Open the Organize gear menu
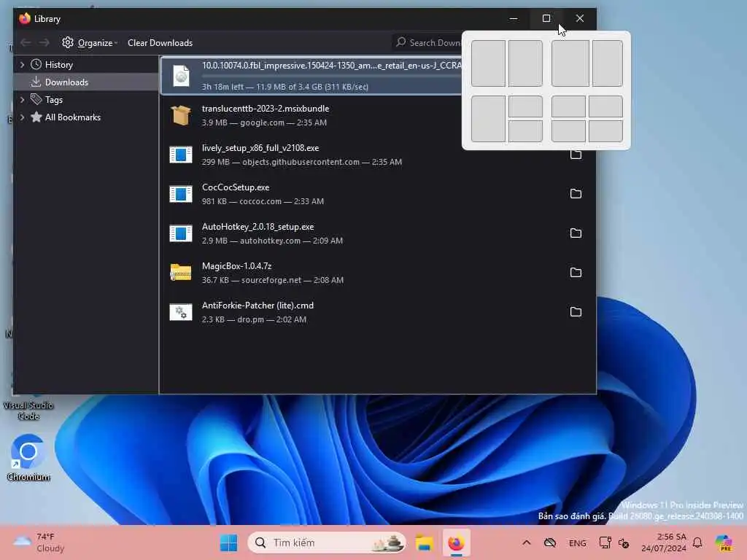This screenshot has height=560, width=747. click(x=90, y=43)
